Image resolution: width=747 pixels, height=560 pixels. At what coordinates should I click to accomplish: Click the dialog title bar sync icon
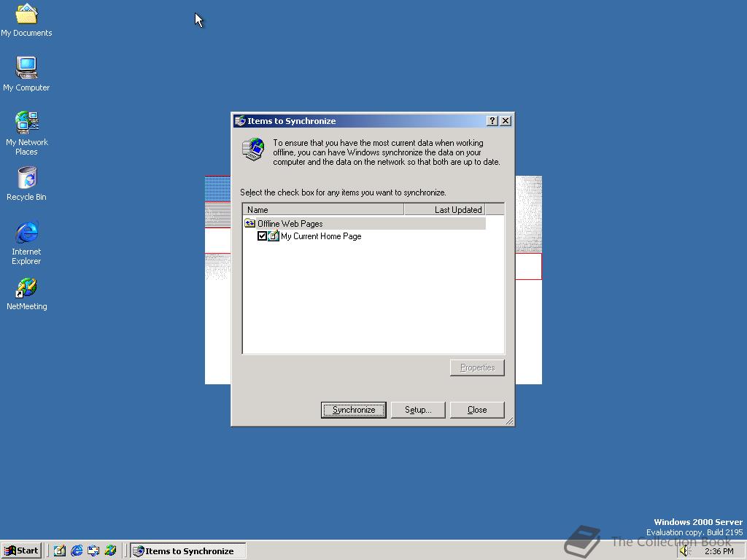pos(240,121)
